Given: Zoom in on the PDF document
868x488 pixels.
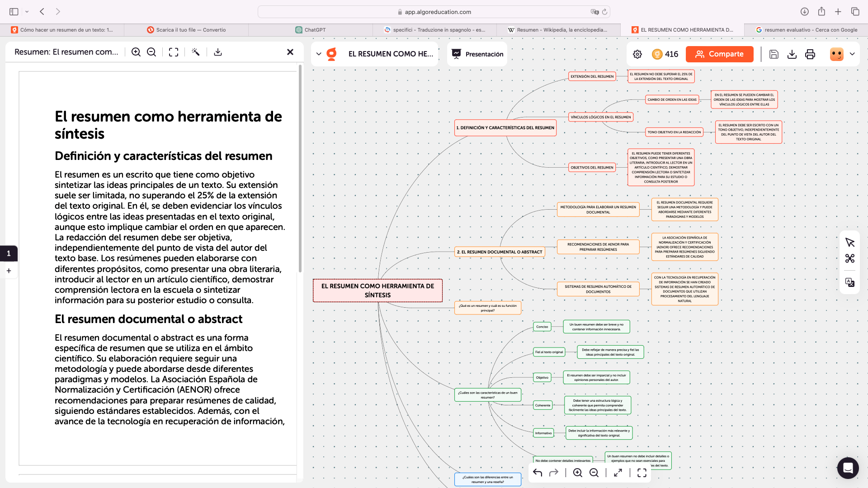Looking at the screenshot, I should click(136, 52).
